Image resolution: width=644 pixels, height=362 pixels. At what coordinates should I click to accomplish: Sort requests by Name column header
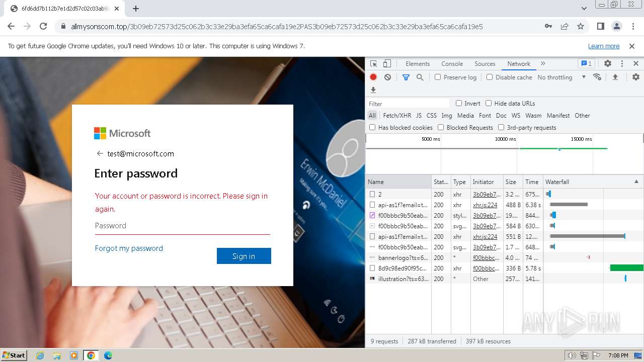pyautogui.click(x=398, y=182)
